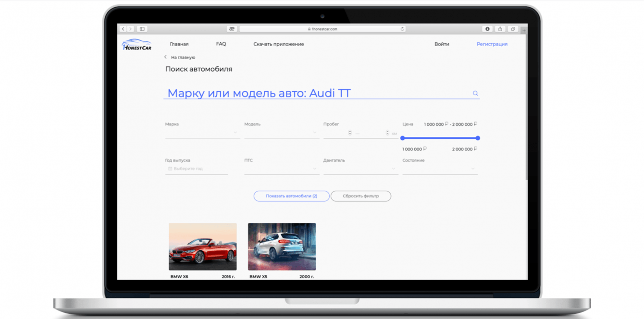Click the Поиск автомобиля heading
The image size is (644, 319).
click(x=199, y=69)
